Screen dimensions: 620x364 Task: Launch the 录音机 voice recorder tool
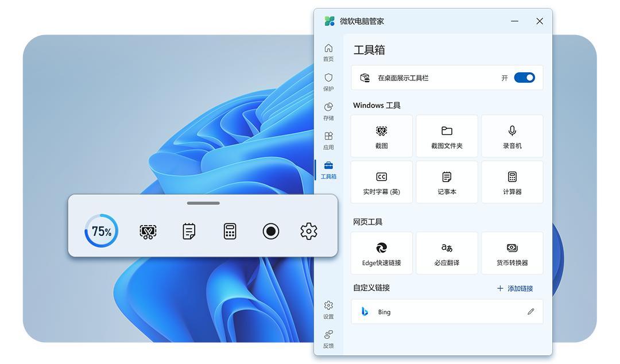click(x=512, y=136)
